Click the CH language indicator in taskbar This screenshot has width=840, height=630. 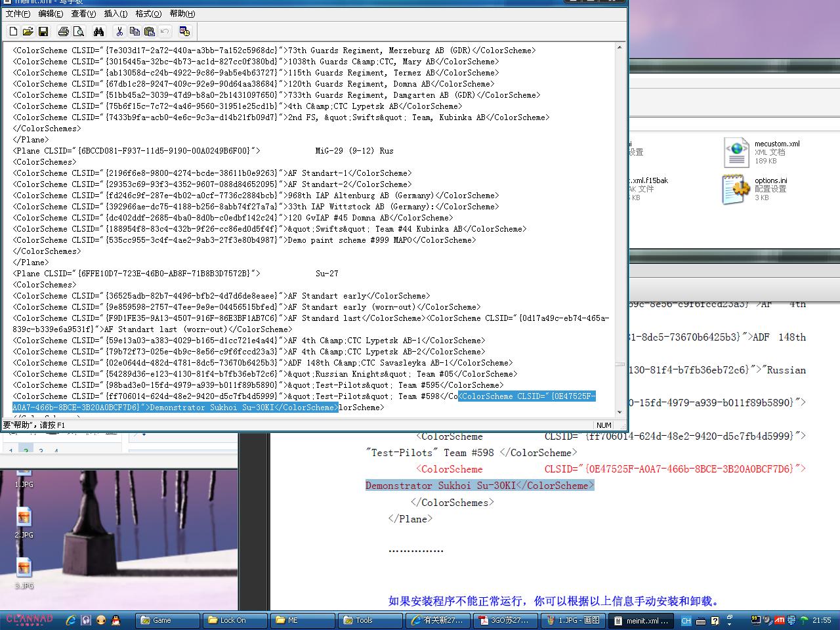[686, 621]
